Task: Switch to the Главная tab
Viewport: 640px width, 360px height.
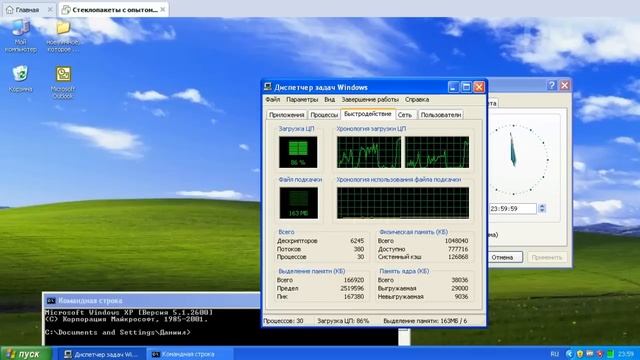Action: [29, 10]
